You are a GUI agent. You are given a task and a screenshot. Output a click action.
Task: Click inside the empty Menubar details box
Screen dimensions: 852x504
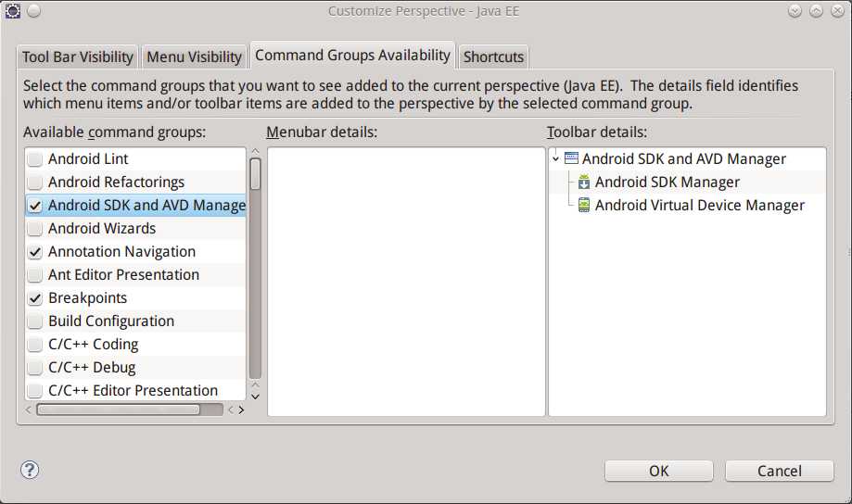(406, 282)
